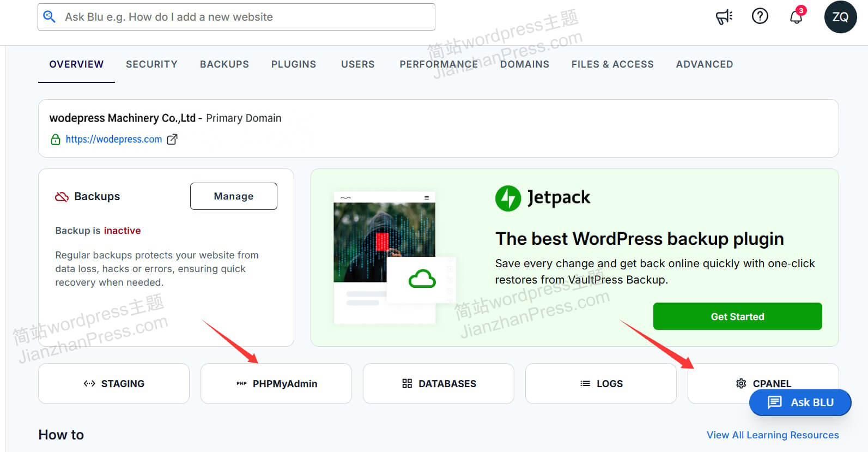
Task: Open the announcements megaphone icon
Action: pyautogui.click(x=724, y=17)
